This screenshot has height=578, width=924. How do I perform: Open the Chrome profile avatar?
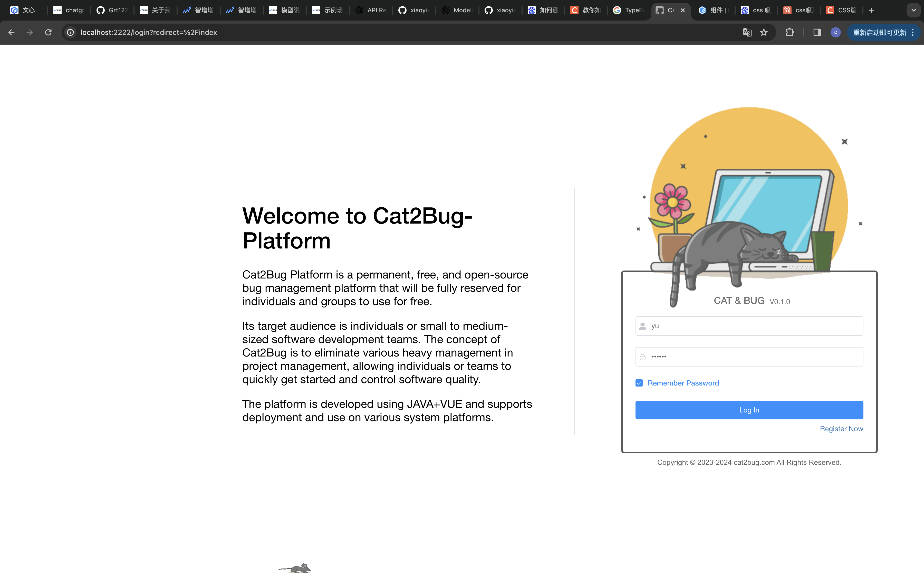click(835, 33)
